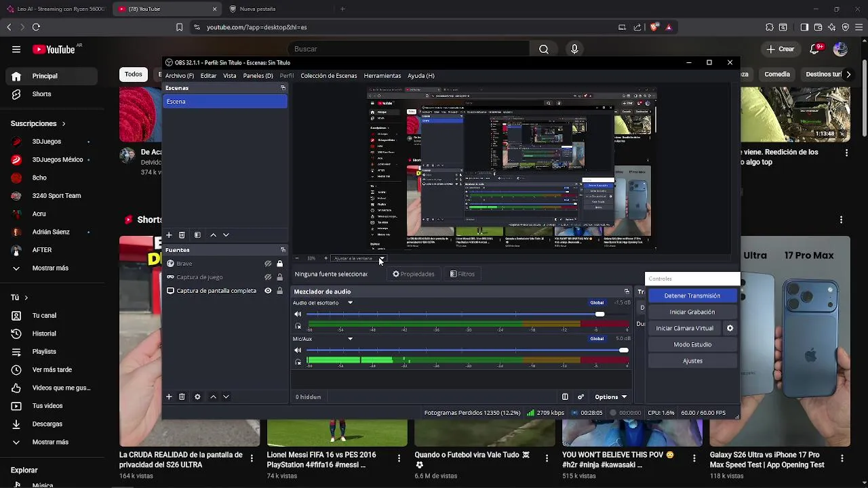Toggle lock on Captura de pantalla completa

point(279,291)
